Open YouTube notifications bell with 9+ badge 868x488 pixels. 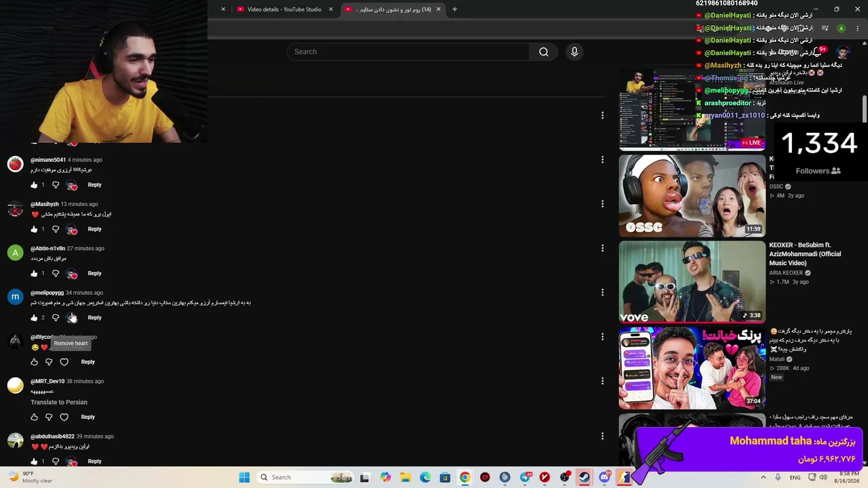coord(818,52)
